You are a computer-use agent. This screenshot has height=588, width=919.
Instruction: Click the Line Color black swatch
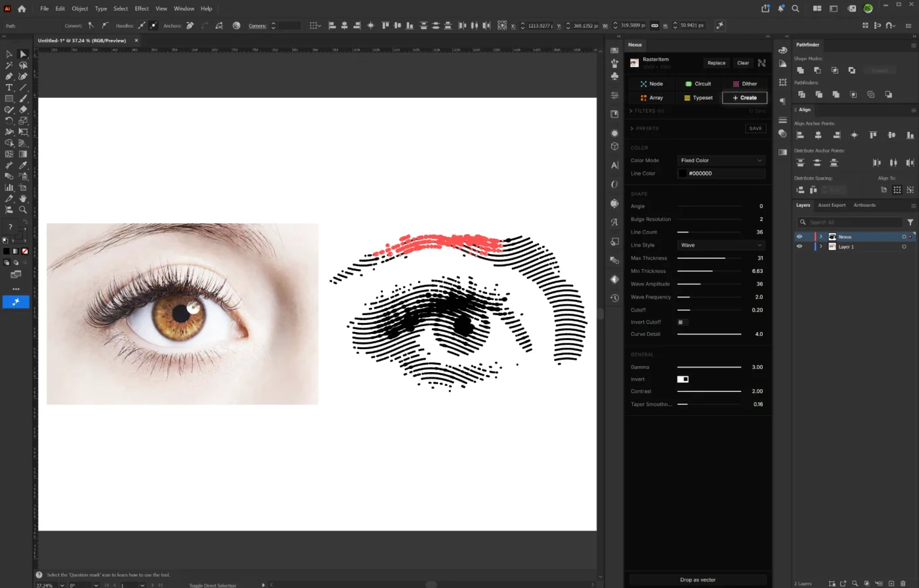[x=683, y=174]
